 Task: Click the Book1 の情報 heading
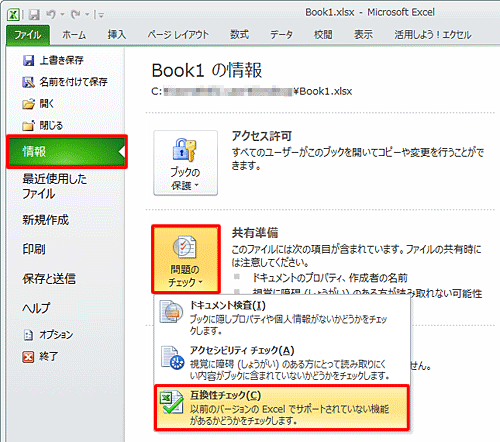point(207,71)
